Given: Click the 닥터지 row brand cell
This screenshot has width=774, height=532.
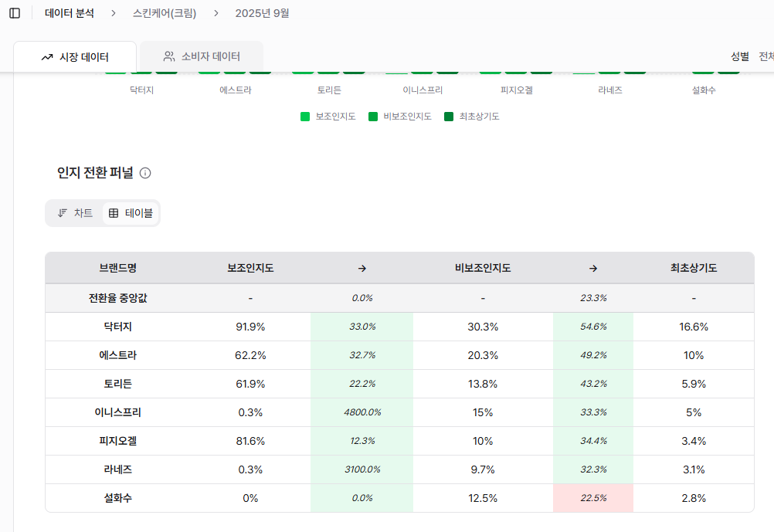Looking at the screenshot, I should (x=117, y=327).
